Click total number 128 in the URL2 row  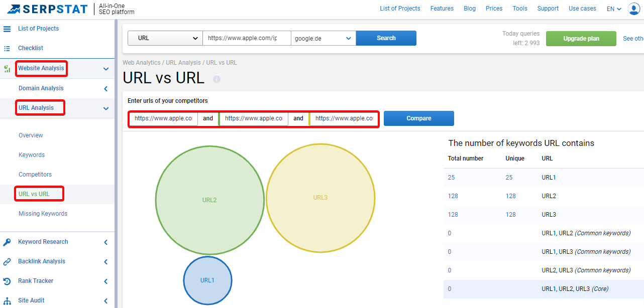click(453, 196)
